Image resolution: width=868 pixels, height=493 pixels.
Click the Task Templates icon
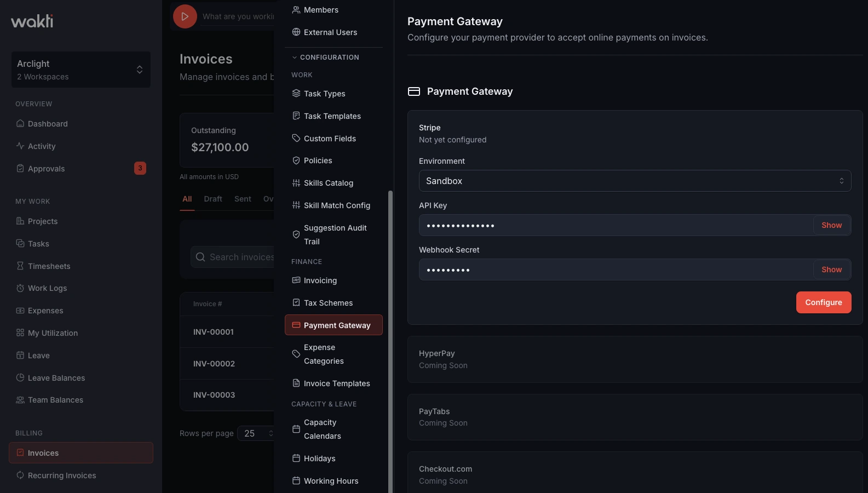click(x=296, y=116)
